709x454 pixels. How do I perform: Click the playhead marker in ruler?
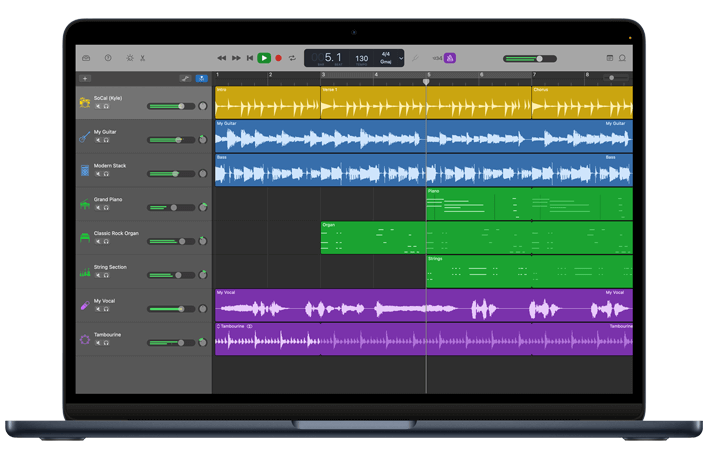426,82
